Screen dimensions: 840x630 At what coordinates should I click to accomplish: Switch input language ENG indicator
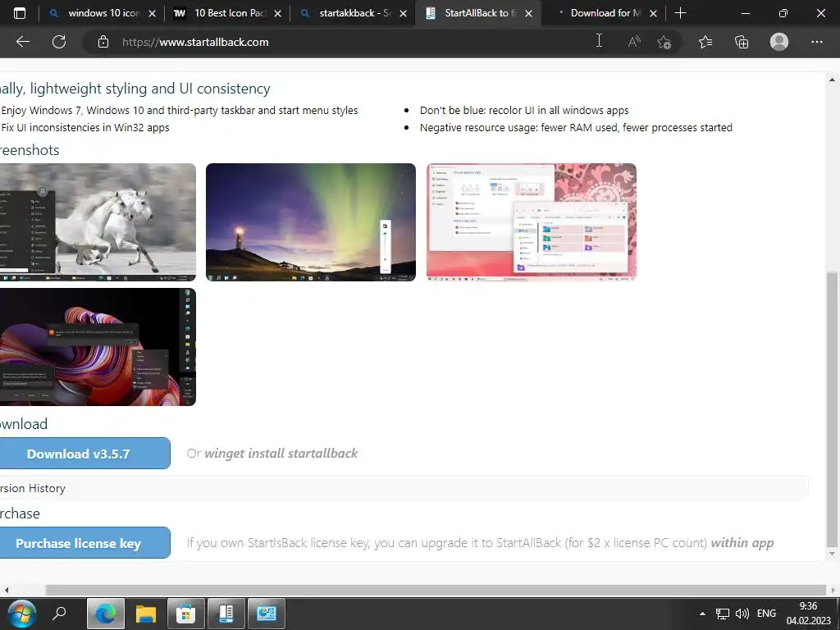(766, 614)
